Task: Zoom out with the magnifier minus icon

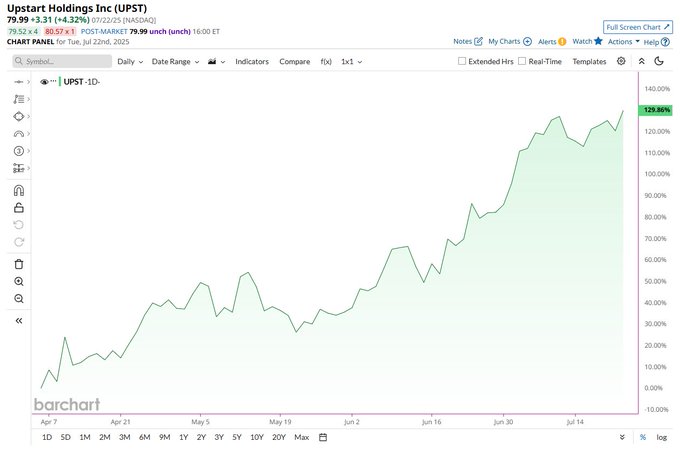Action: pyautogui.click(x=19, y=299)
